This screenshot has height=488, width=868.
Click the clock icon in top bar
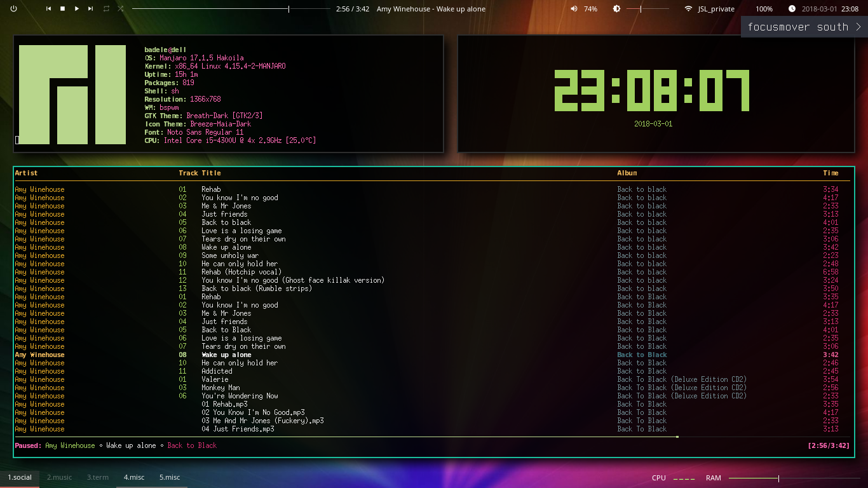coord(792,9)
